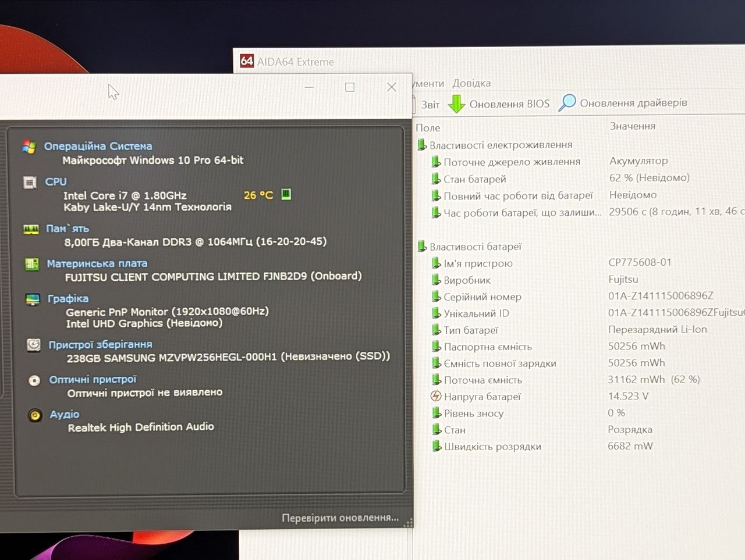Click the Оновлення драйверів toolbar button
Screen dimensions: 745x560
(x=623, y=103)
